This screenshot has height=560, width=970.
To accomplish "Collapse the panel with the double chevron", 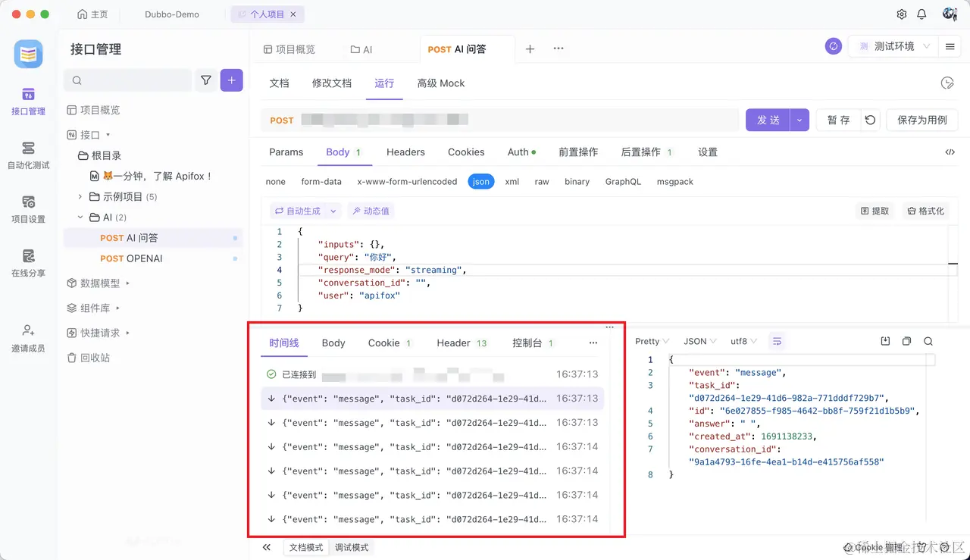I will click(x=267, y=547).
